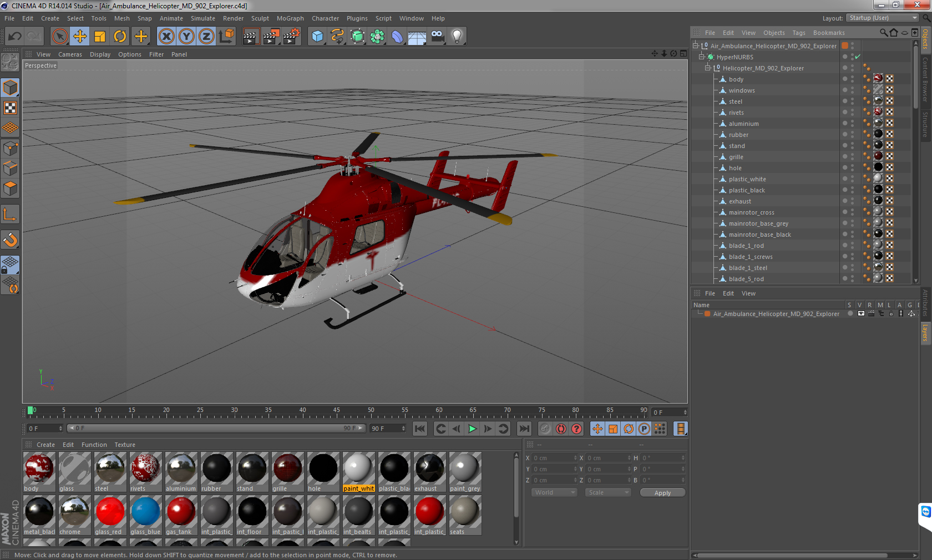Add a light object icon
This screenshot has height=560, width=932.
click(457, 37)
